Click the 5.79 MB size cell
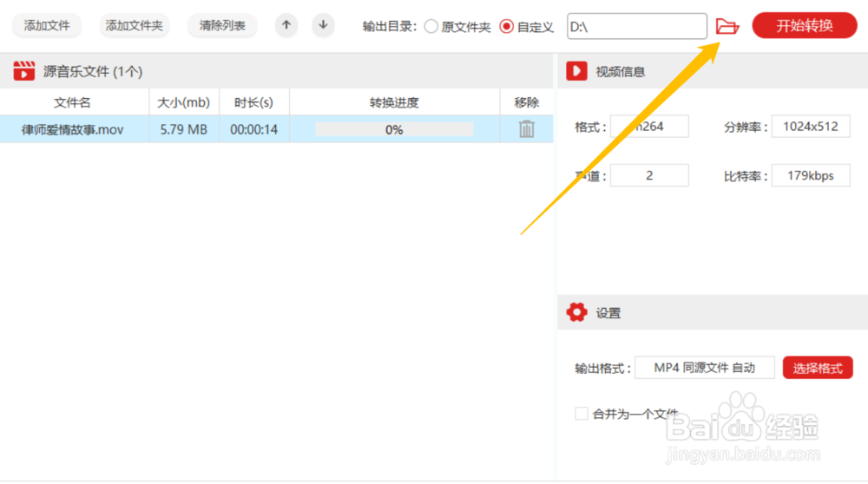Screen dimensions: 868x484 (x=184, y=129)
